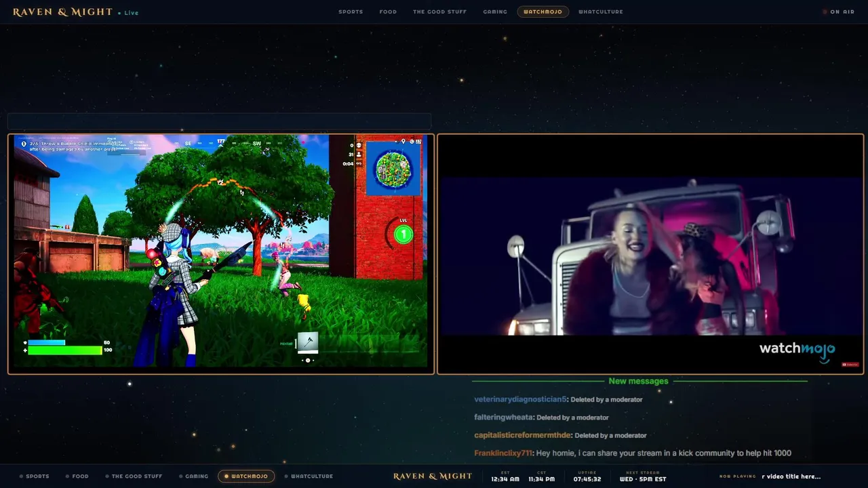Click the Sports item in bottom bar
The height and width of the screenshot is (488, 868).
pyautogui.click(x=35, y=476)
